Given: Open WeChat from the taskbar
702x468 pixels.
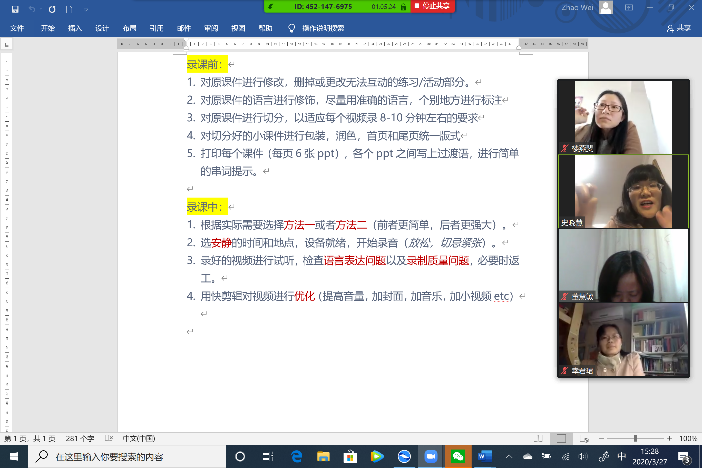Looking at the screenshot, I should coord(458,456).
